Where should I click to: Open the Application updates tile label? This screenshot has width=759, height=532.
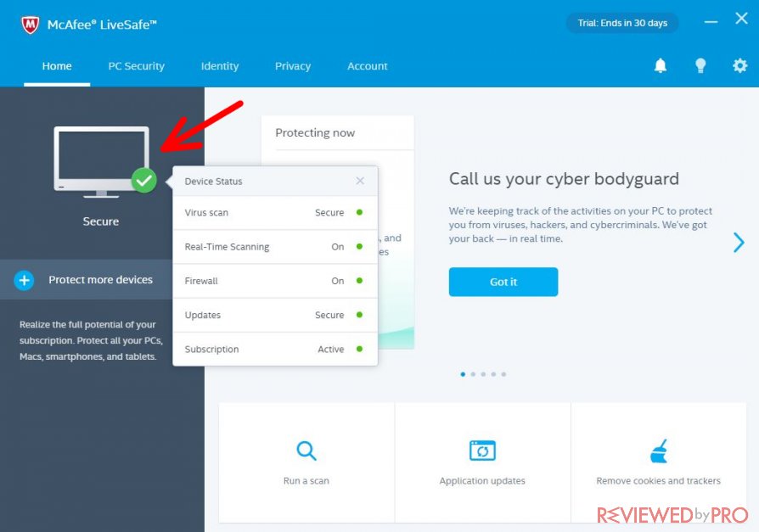(482, 481)
